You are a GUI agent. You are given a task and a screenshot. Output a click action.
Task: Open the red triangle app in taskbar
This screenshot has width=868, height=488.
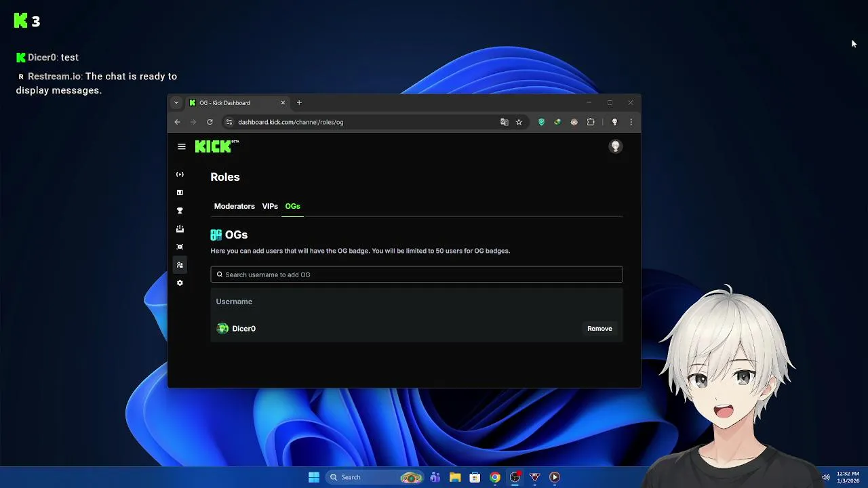(534, 477)
